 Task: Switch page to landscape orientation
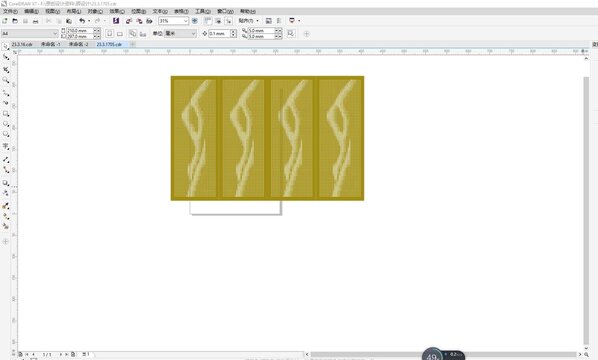(x=120, y=34)
